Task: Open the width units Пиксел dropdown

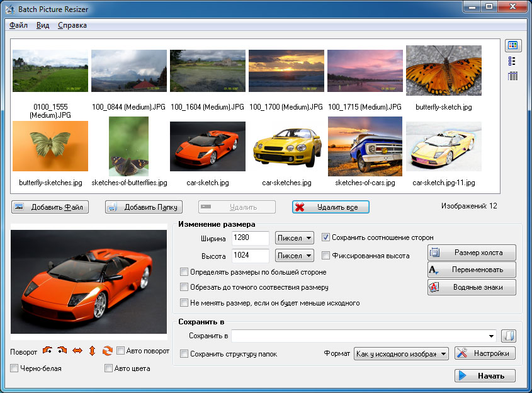Action: click(294, 238)
